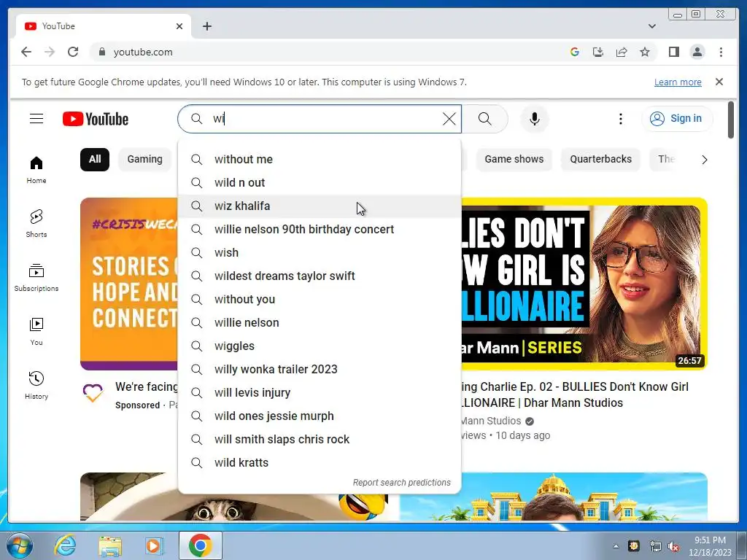Choose "wildest dreams taylor swift" suggestion

(320, 276)
